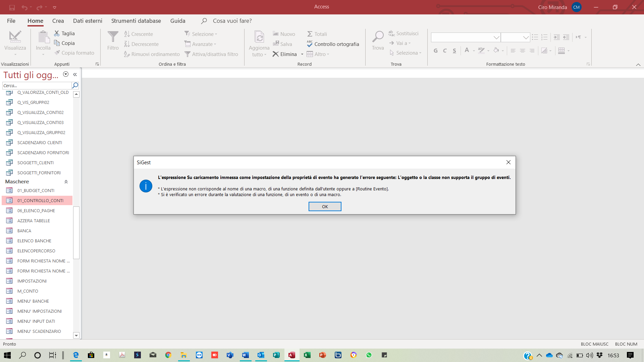Toggle bold G formatting button
The height and width of the screenshot is (362, 644).
pyautogui.click(x=435, y=51)
